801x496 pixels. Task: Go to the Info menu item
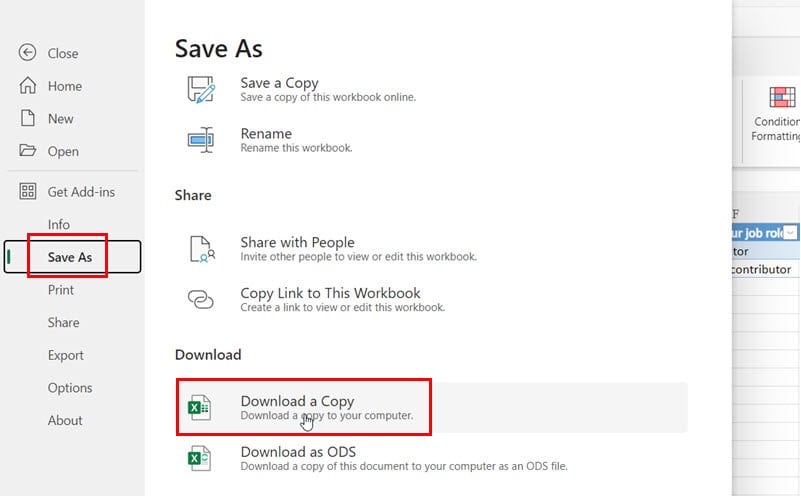click(59, 224)
